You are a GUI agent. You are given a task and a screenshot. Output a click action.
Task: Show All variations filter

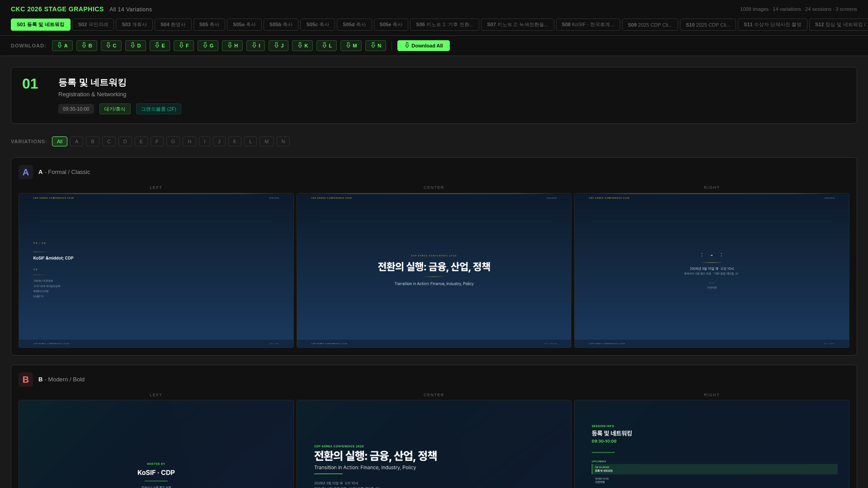pos(60,141)
